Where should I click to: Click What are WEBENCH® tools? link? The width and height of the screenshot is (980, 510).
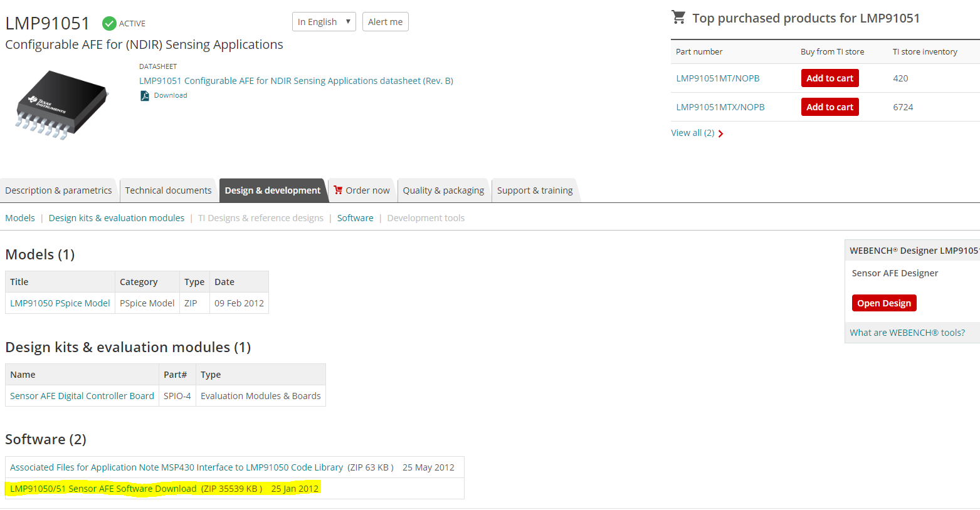tap(907, 333)
